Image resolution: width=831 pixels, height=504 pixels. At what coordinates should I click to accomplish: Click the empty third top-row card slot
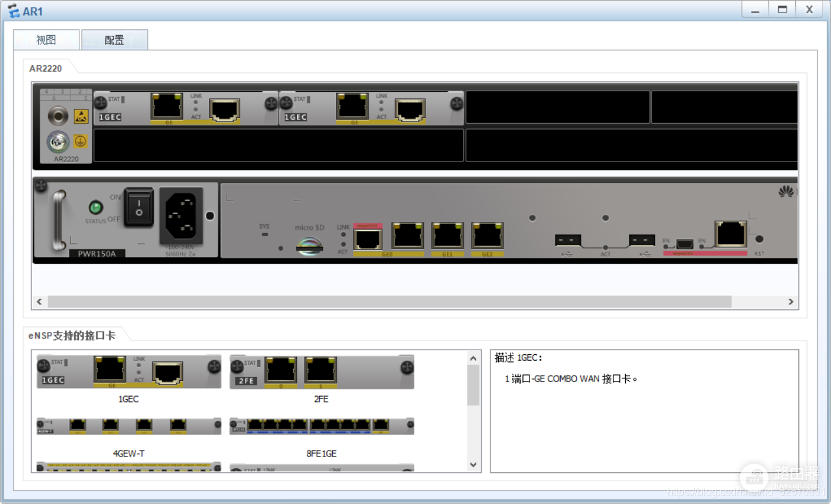(x=557, y=107)
